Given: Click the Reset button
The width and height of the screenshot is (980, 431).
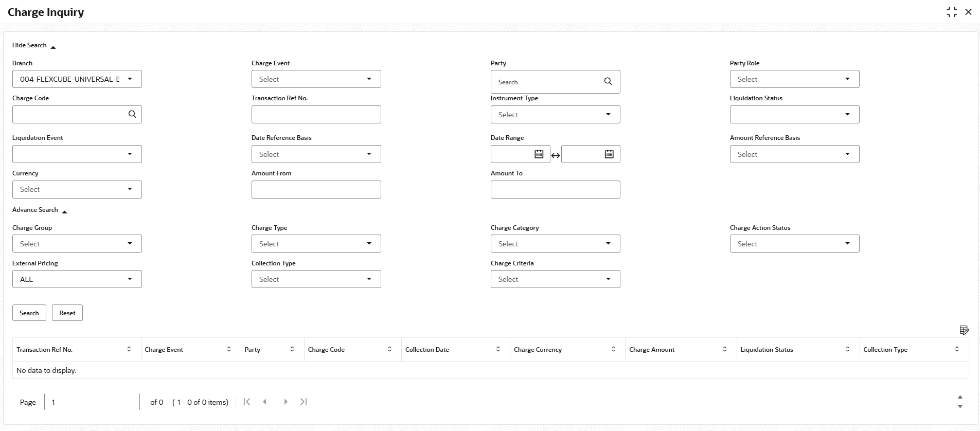Looking at the screenshot, I should (67, 313).
